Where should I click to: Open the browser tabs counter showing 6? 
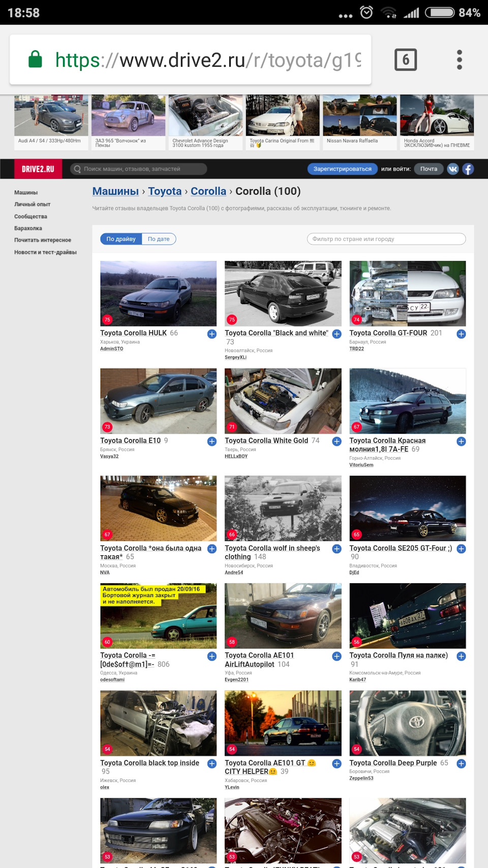406,60
